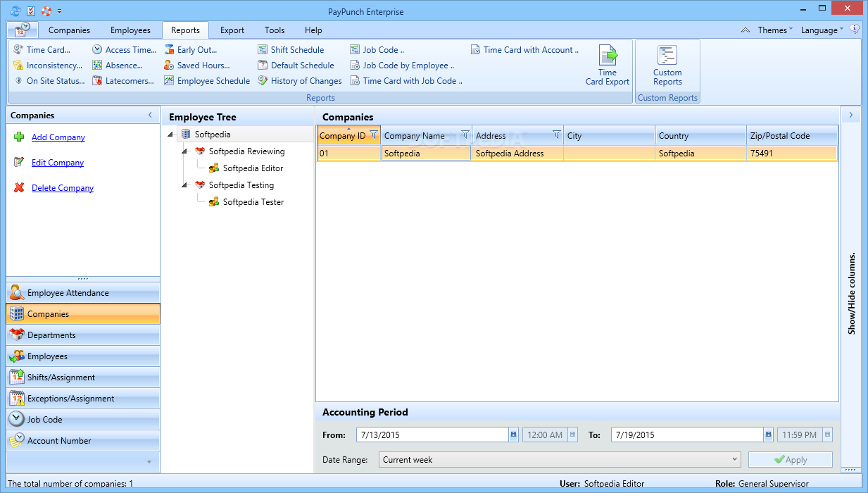
Task: Select the Reports ribbon tab
Action: click(185, 30)
